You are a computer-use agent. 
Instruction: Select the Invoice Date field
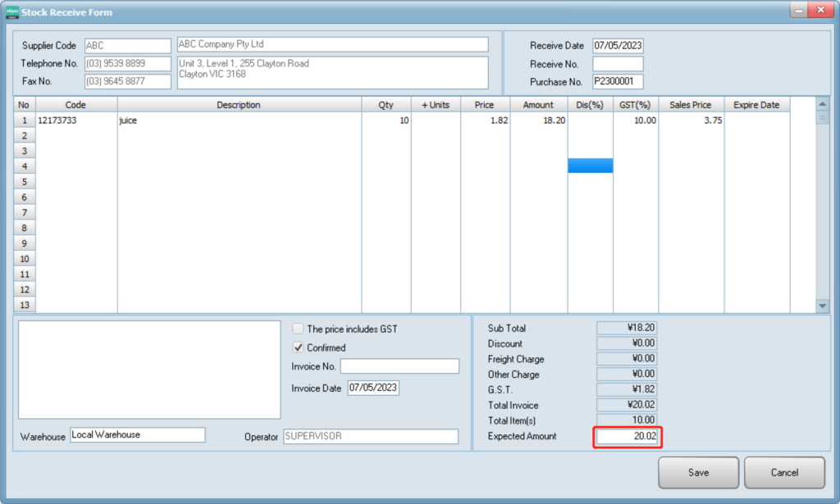coord(373,388)
